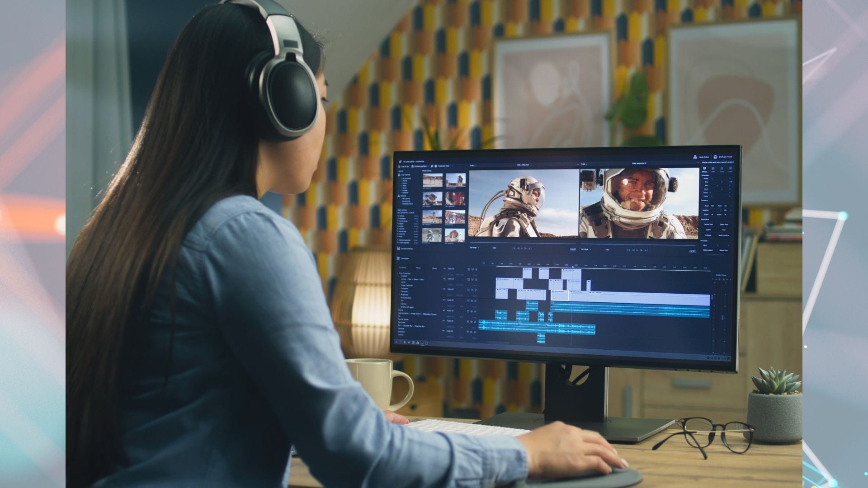
Task: Click the Current link below the right preview
Action: [x=692, y=251]
